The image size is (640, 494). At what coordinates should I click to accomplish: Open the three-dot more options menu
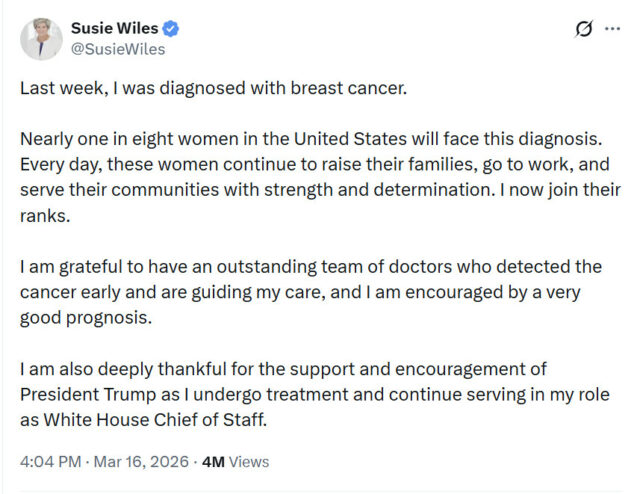pyautogui.click(x=612, y=29)
